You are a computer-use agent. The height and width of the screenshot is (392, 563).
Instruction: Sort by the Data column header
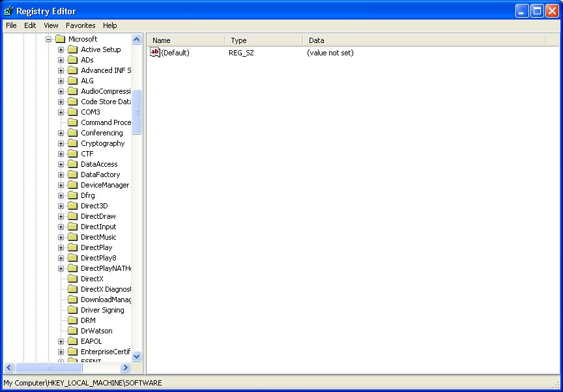pos(424,40)
